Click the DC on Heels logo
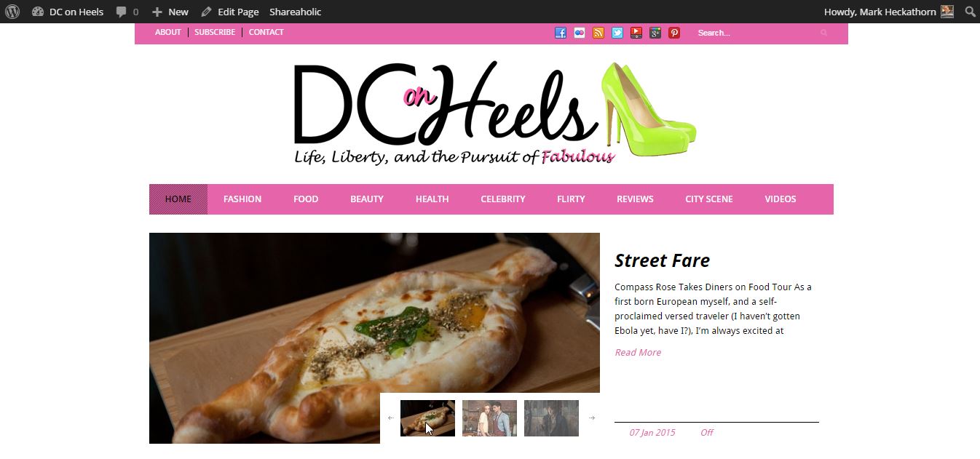The image size is (980, 459). pyautogui.click(x=495, y=113)
